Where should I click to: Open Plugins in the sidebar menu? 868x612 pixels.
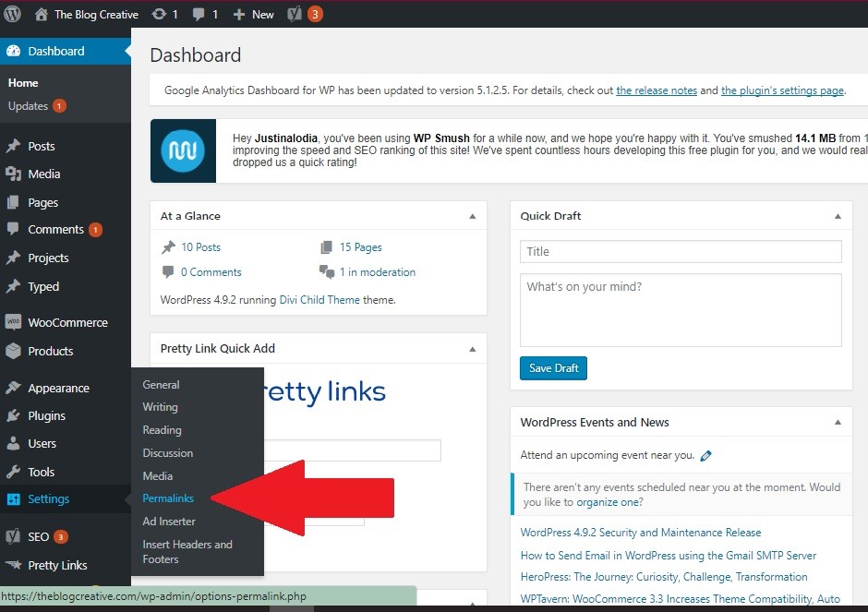click(46, 416)
